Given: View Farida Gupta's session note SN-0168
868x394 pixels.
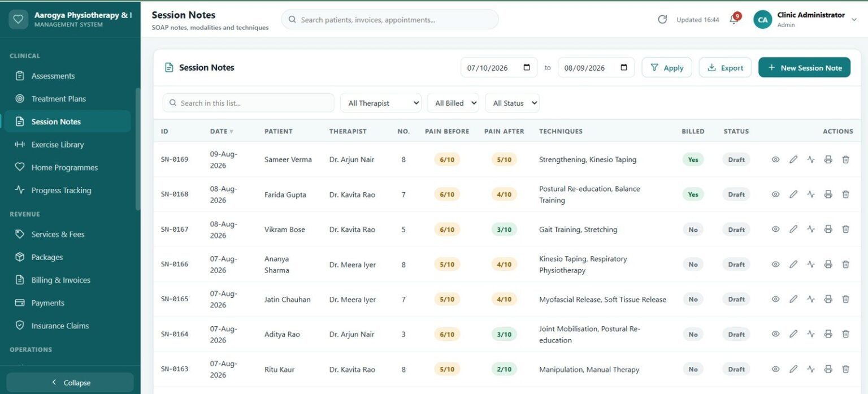Looking at the screenshot, I should (x=775, y=194).
